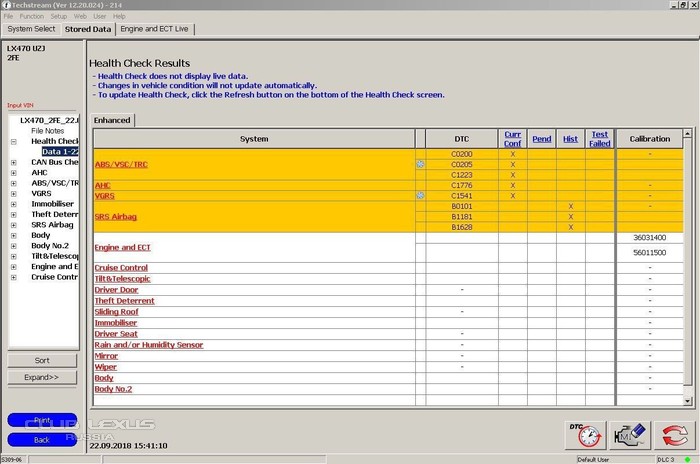Screen dimensions: 700x464
Task: Click the Techstream title bar icon
Action: [6, 5]
